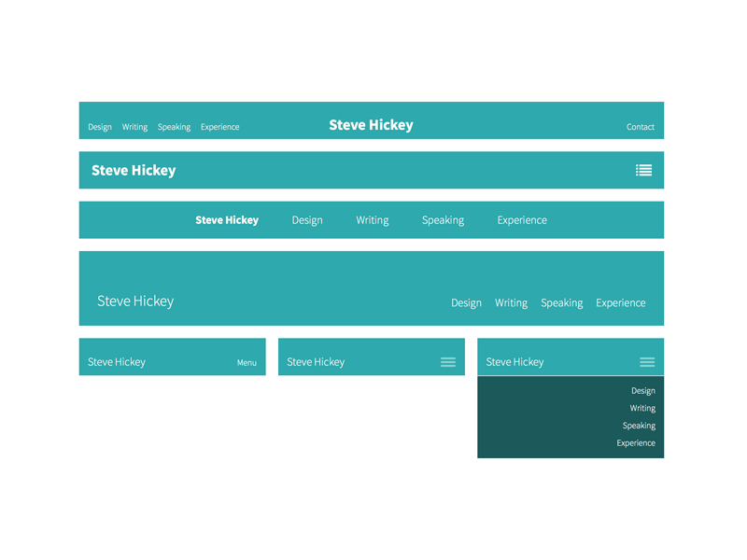
Task: Select Writing in the large teal header
Action: pyautogui.click(x=511, y=302)
